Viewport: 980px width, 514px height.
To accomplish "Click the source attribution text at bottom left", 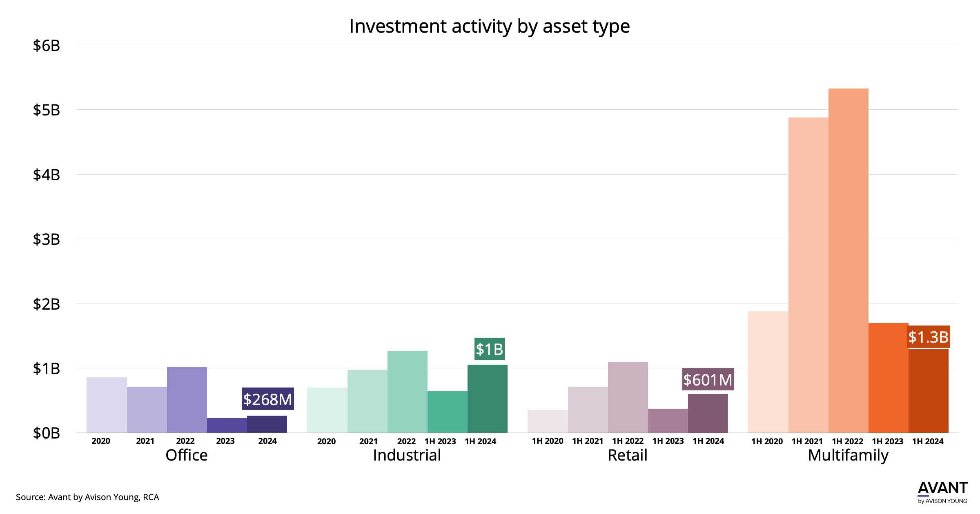I will (87, 497).
